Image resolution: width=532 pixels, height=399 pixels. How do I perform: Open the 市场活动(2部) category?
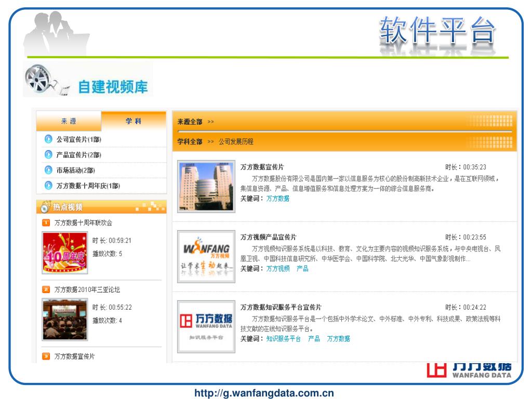coord(76,170)
